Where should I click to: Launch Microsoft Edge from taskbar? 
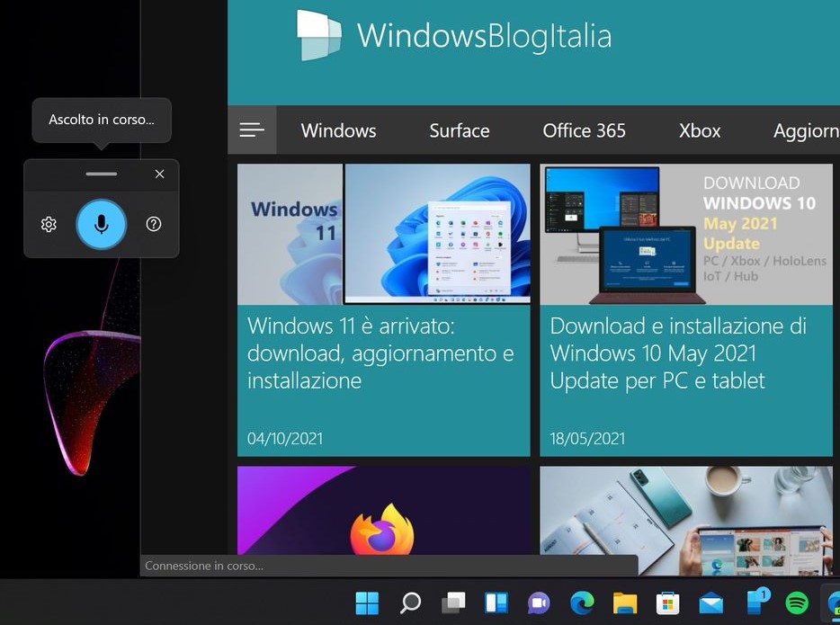[x=582, y=603]
